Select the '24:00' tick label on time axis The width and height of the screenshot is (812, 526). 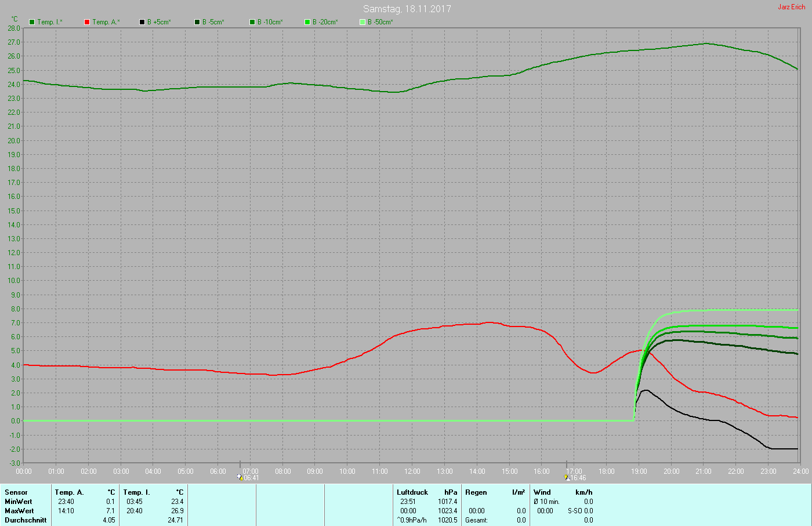click(x=801, y=471)
